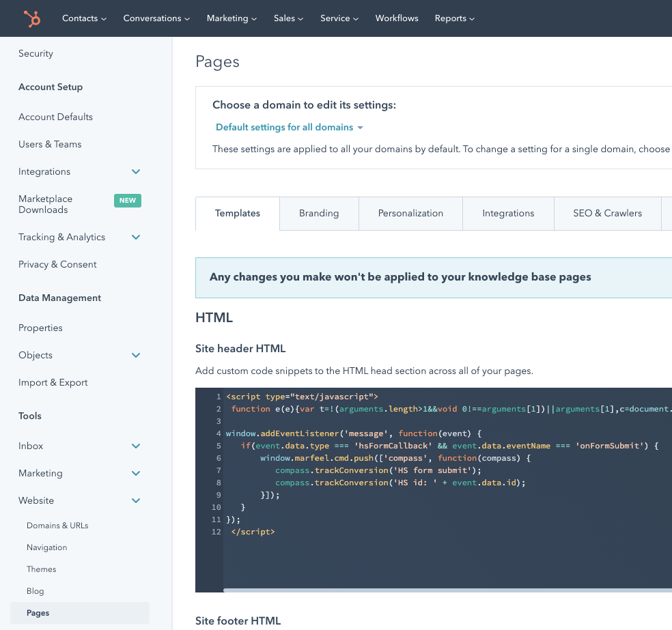Open Security settings in sidebar
Screen dimensions: 672x630
tap(36, 53)
